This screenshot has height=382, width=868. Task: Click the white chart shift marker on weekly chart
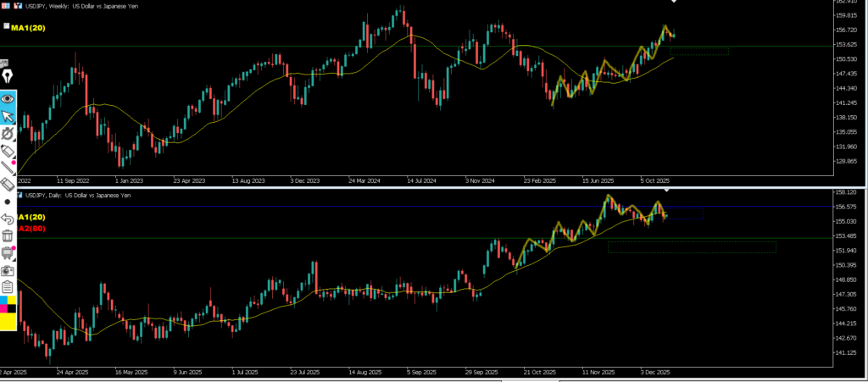(674, 2)
